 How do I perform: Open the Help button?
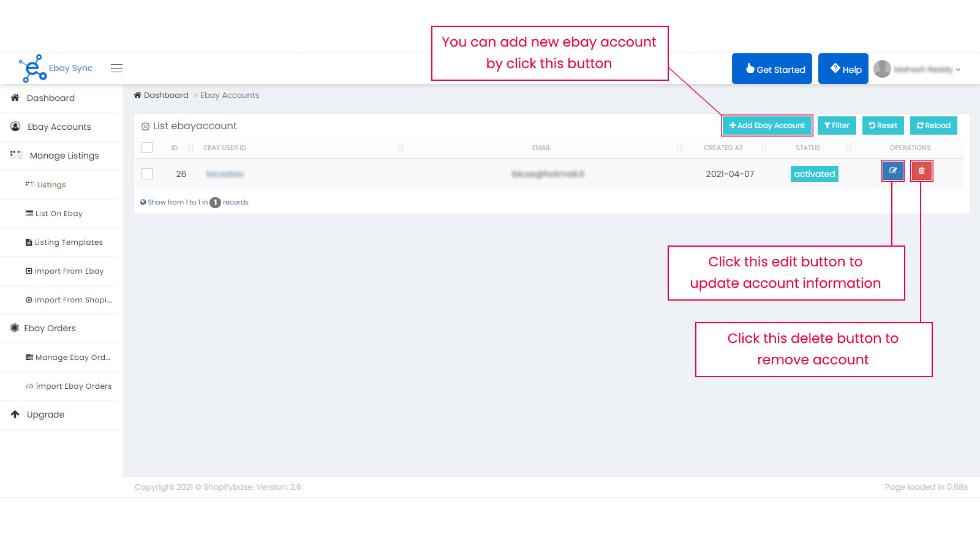point(843,69)
